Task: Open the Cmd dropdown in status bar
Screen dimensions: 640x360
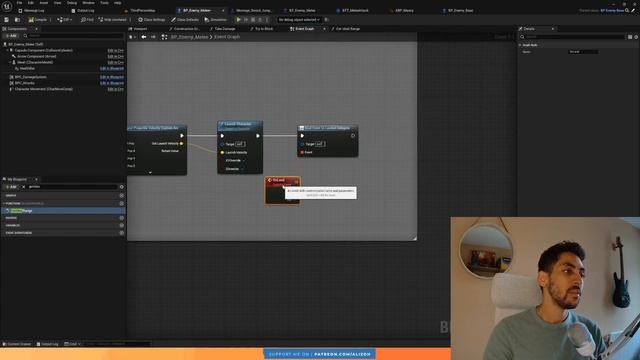Action: 71,344
